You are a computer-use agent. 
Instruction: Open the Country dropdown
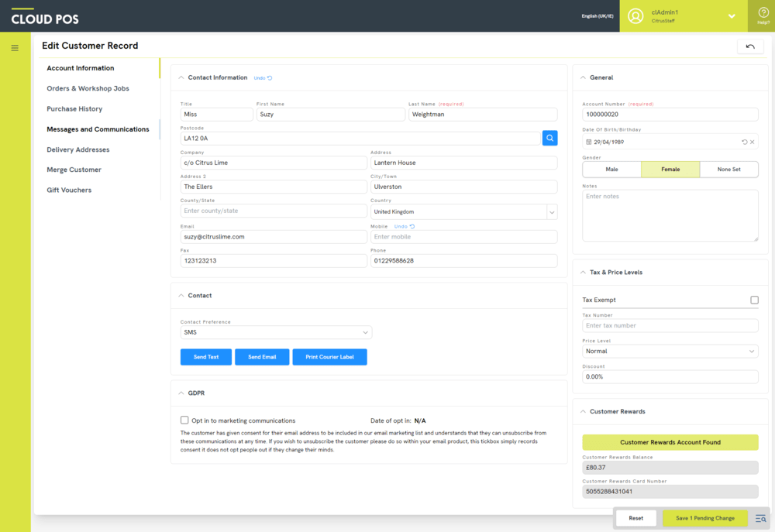point(552,212)
